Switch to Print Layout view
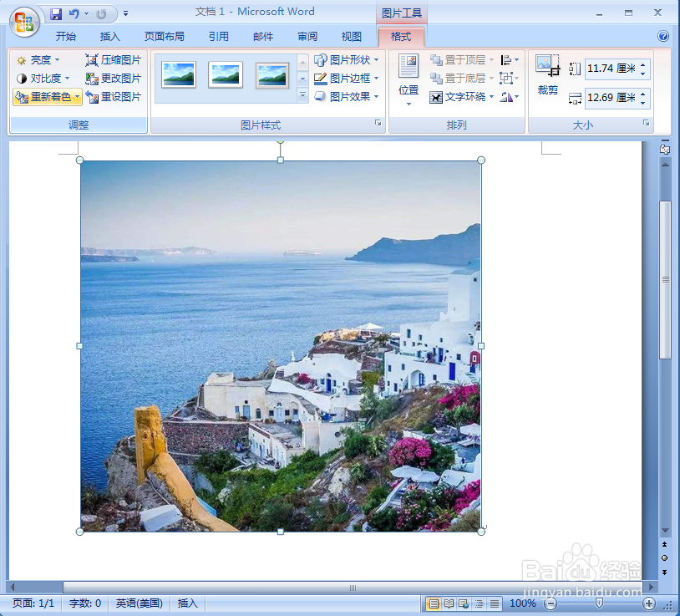680x616 pixels. (434, 603)
